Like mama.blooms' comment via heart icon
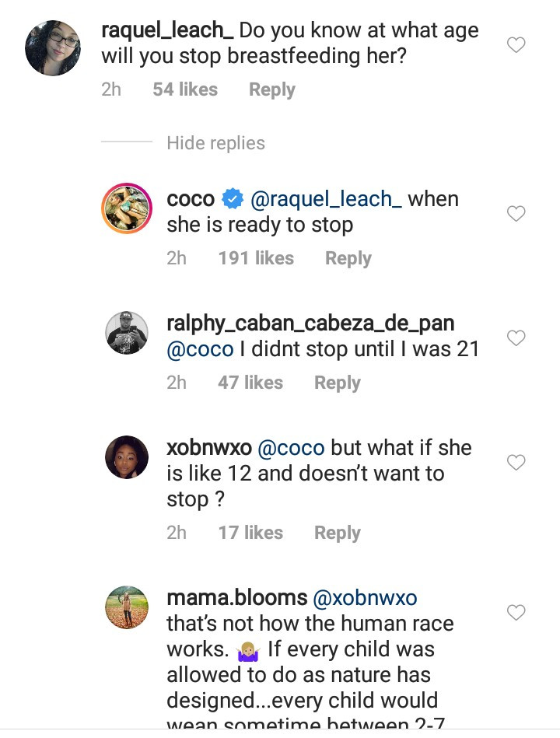Viewport: 560px width, 738px height. tap(516, 613)
